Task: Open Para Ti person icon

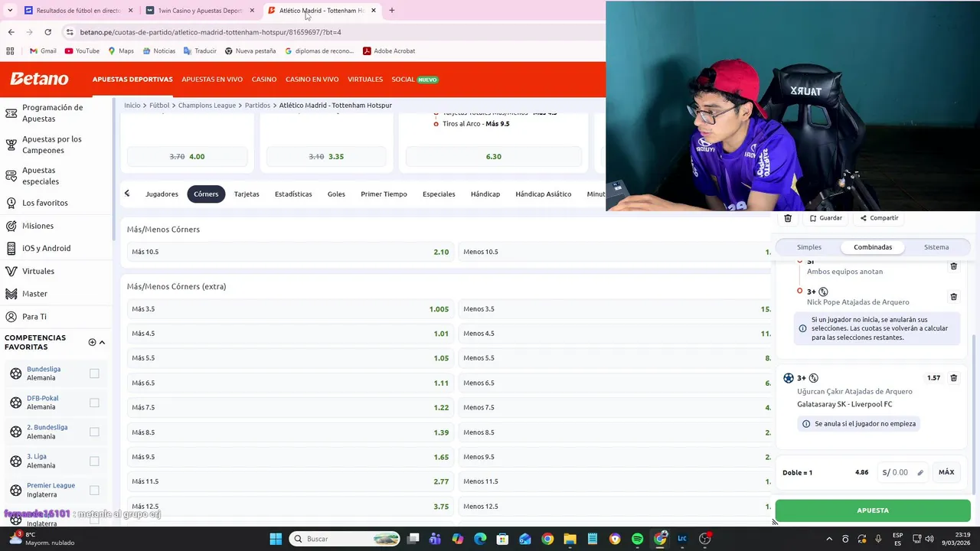Action: click(11, 316)
